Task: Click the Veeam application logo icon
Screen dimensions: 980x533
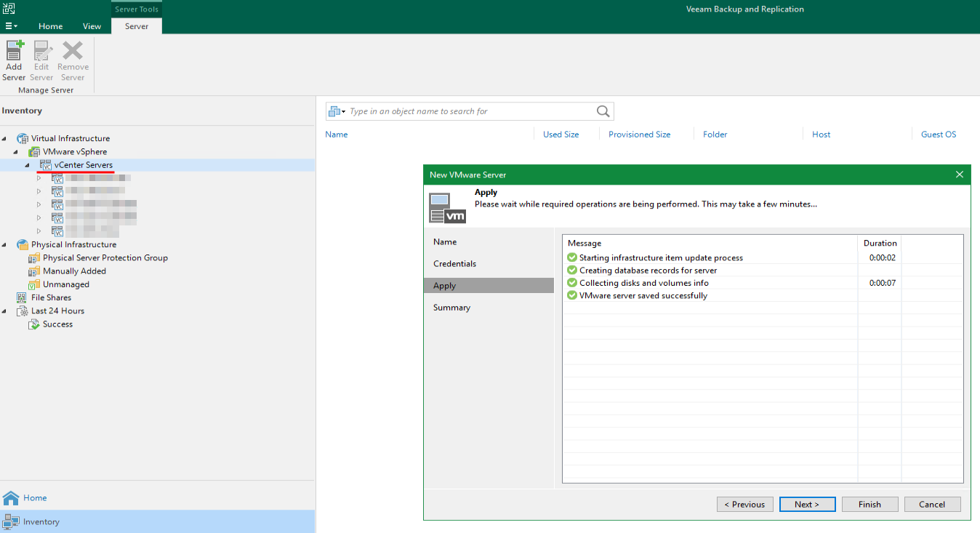Action: (9, 8)
